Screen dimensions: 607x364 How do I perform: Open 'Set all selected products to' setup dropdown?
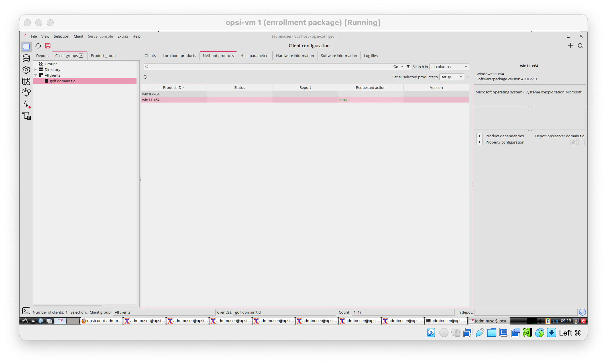[451, 77]
